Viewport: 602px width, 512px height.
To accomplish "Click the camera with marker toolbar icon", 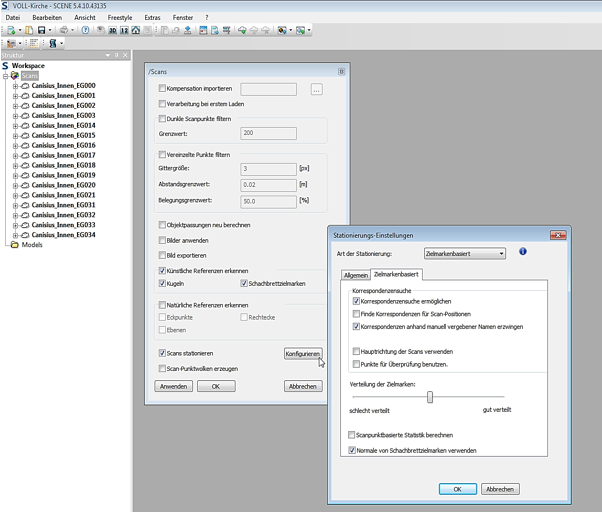I will 282,30.
